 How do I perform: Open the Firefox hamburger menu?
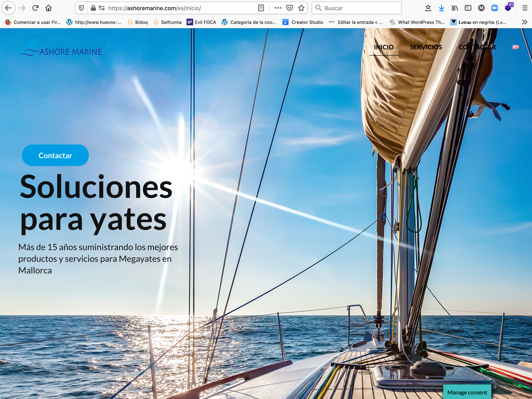point(525,8)
